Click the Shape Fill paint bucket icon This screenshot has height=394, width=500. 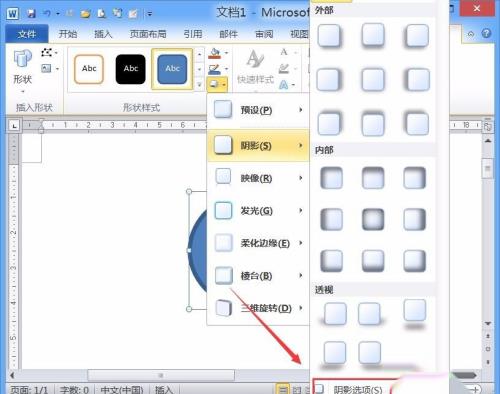[x=215, y=53]
